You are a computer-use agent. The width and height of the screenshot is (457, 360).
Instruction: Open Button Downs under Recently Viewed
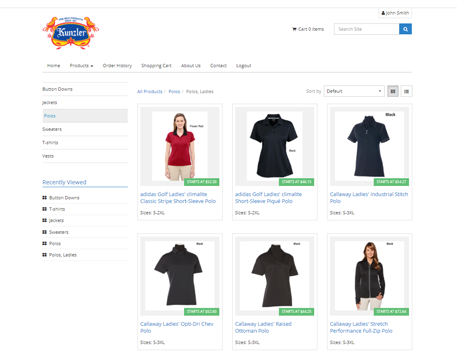tap(64, 198)
